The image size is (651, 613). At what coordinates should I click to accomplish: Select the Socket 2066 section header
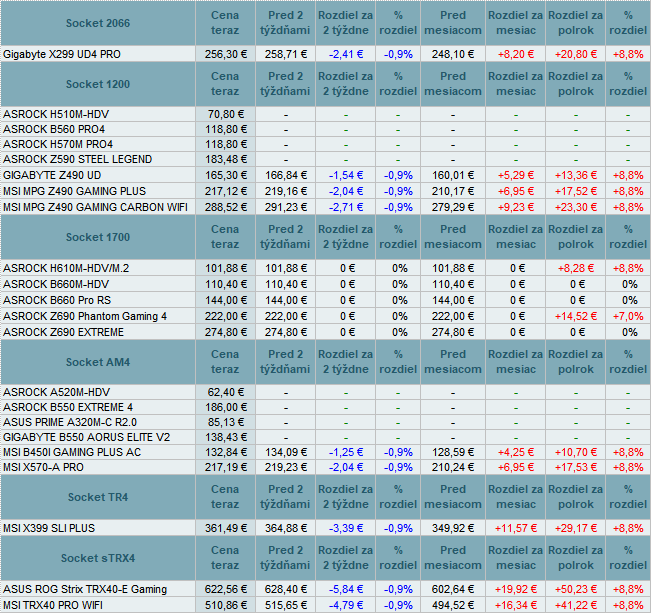coord(98,23)
